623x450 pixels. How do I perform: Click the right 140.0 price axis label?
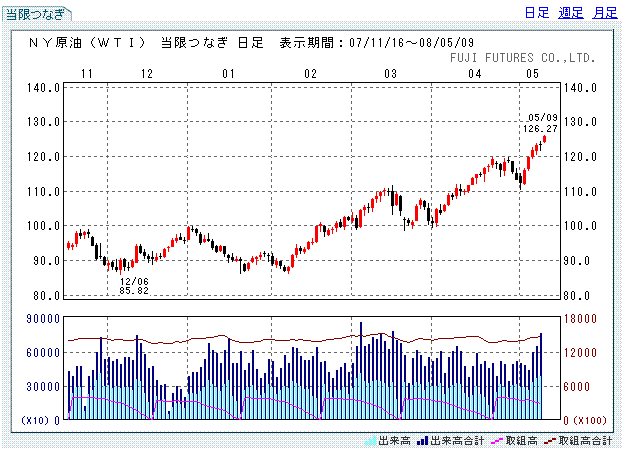[x=580, y=87]
